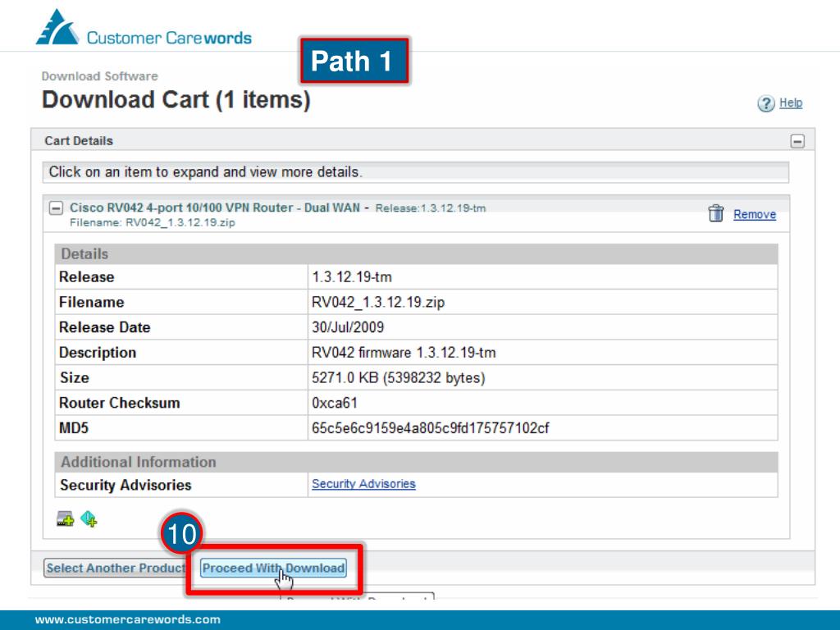Click the Release Date value 30/Jul/2009
This screenshot has height=630, width=840.
(348, 327)
